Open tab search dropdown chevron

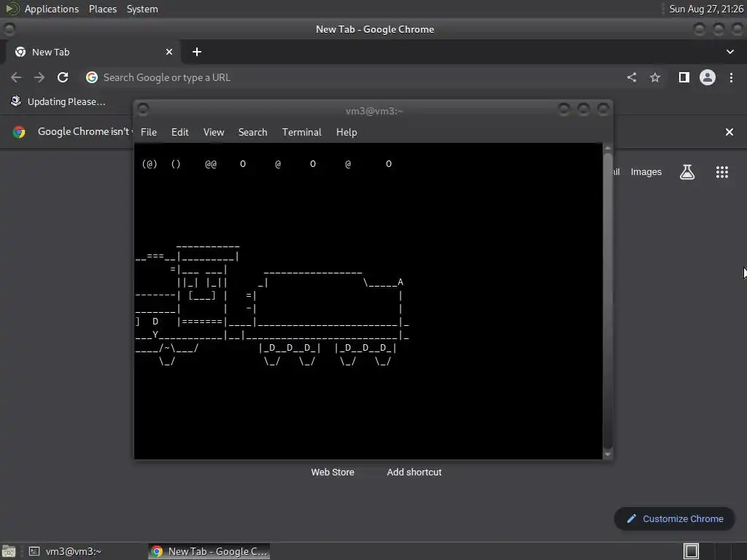click(x=730, y=52)
